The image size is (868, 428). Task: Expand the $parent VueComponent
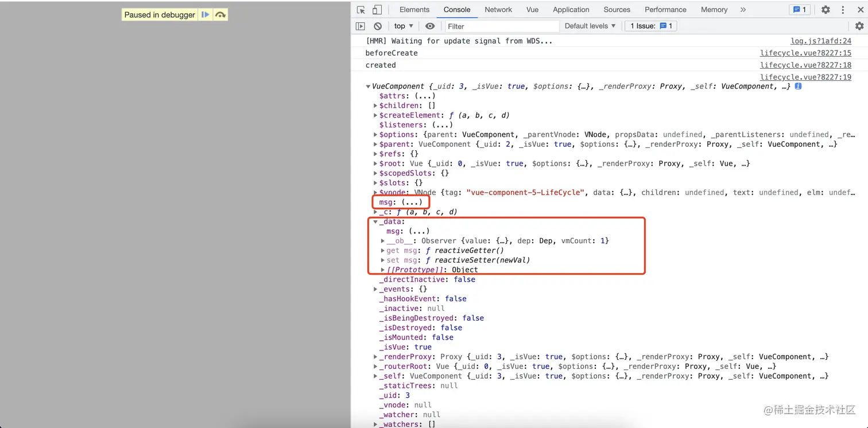(375, 145)
